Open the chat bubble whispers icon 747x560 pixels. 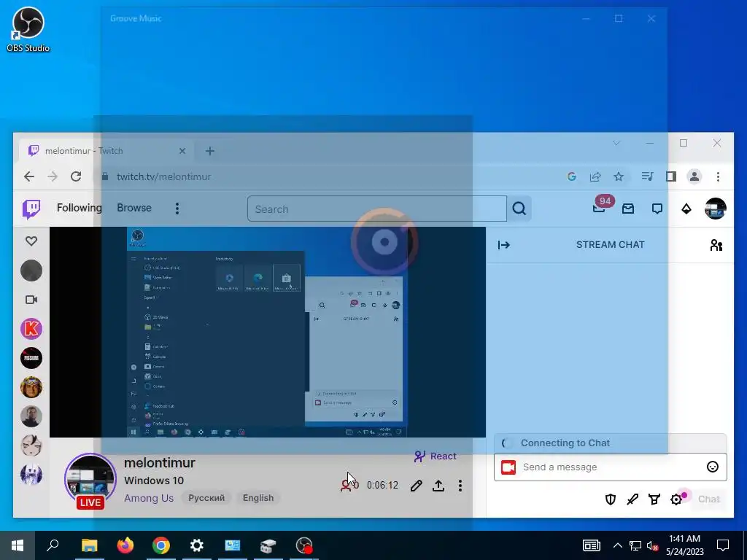point(657,209)
